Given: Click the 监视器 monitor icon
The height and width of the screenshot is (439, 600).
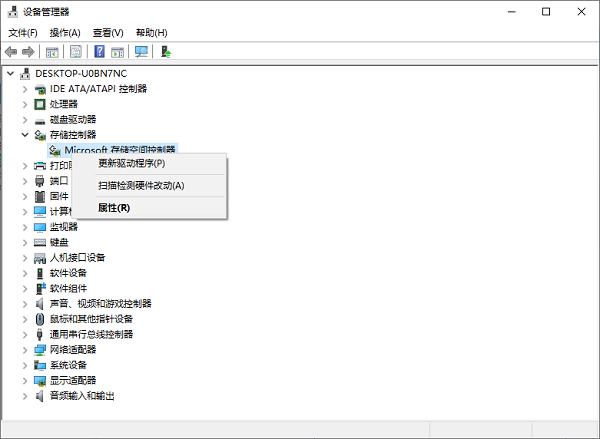Looking at the screenshot, I should [40, 227].
